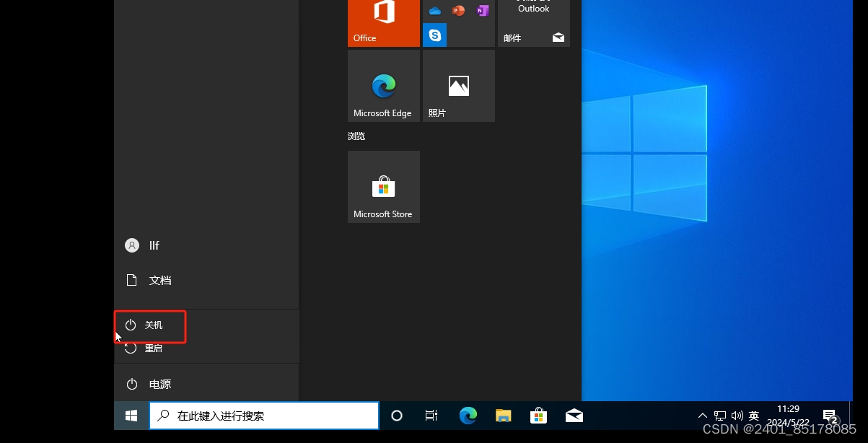The image size is (868, 443).
Task: Click the 电源 power button
Action: (x=206, y=384)
